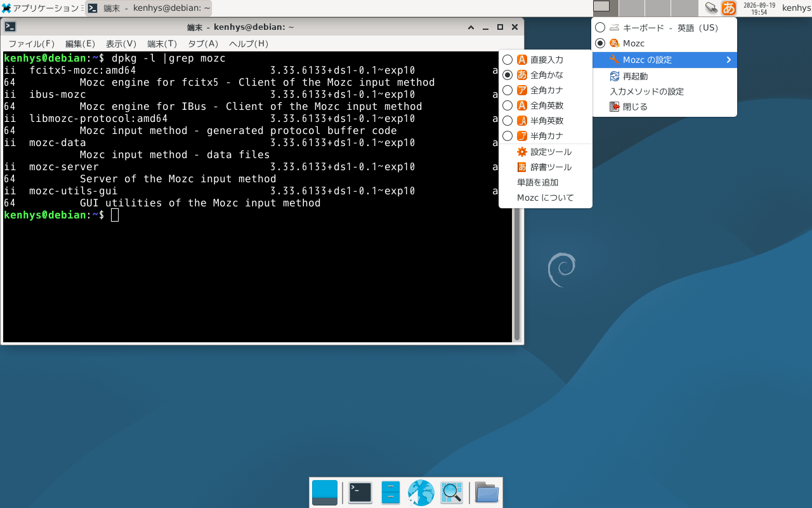Select the 直接入力 input mode
Screen dimensions: 812x508
546,60
